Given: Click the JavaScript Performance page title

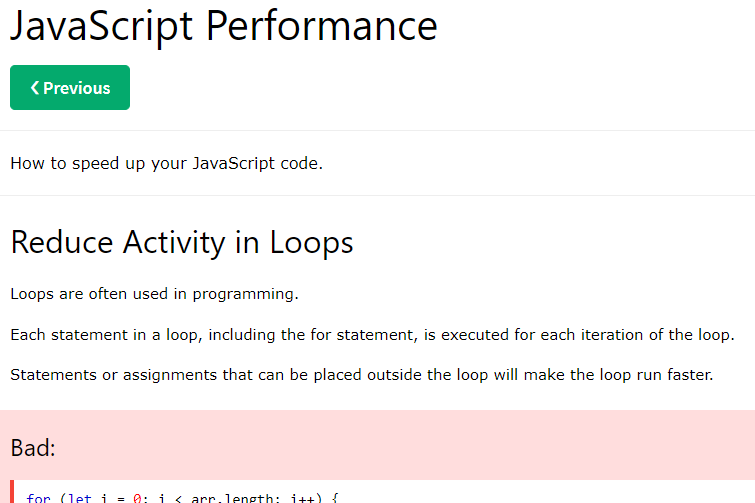Looking at the screenshot, I should [x=224, y=26].
